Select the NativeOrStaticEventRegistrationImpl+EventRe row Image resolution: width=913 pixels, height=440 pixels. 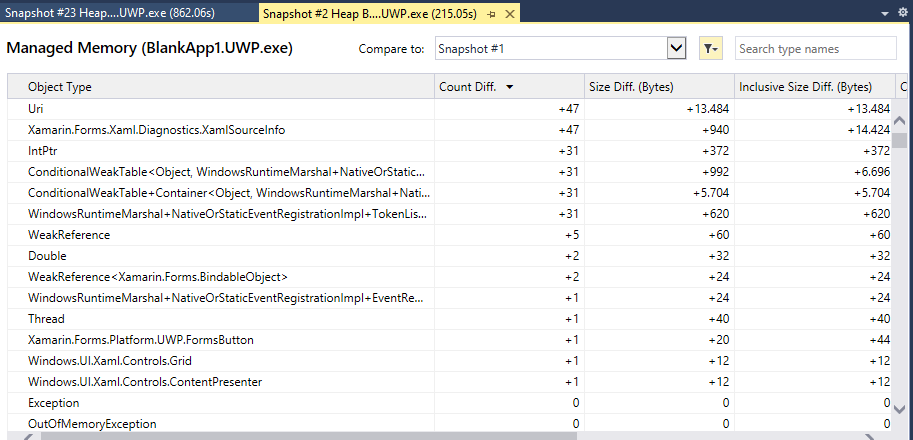(x=448, y=297)
